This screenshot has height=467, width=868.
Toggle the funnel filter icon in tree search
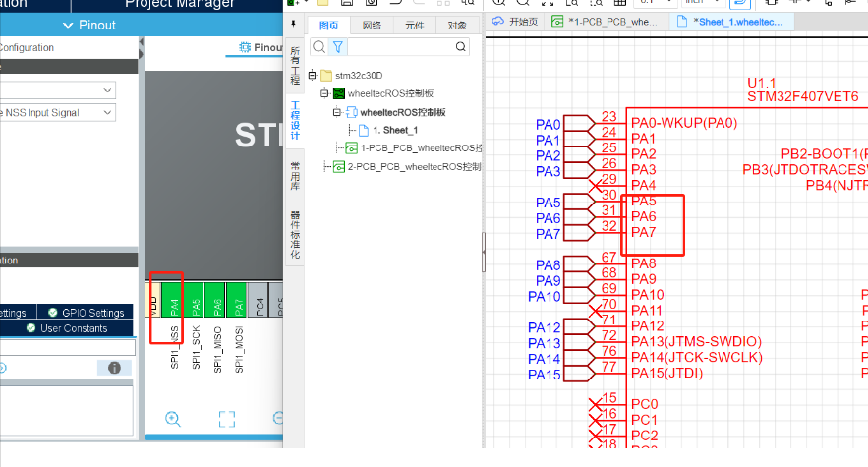tap(338, 47)
